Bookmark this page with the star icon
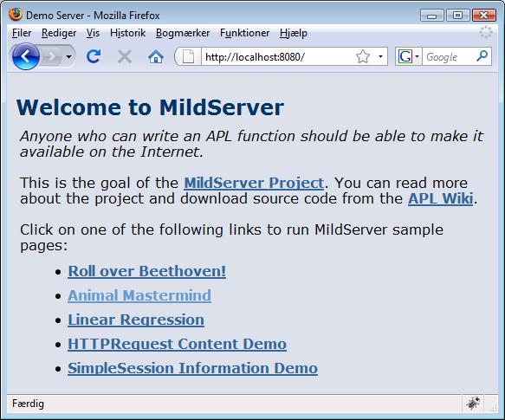 363,56
